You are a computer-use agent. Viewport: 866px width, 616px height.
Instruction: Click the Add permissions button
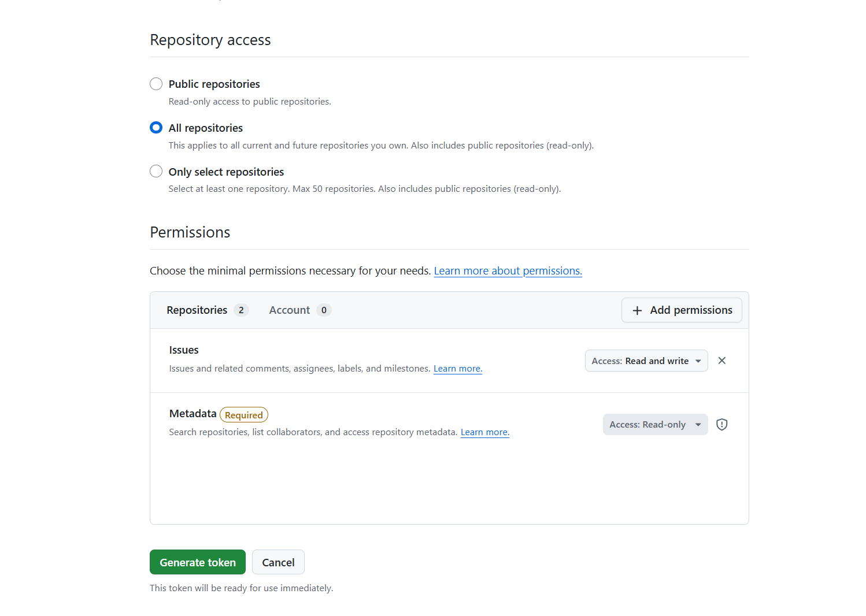[682, 310]
